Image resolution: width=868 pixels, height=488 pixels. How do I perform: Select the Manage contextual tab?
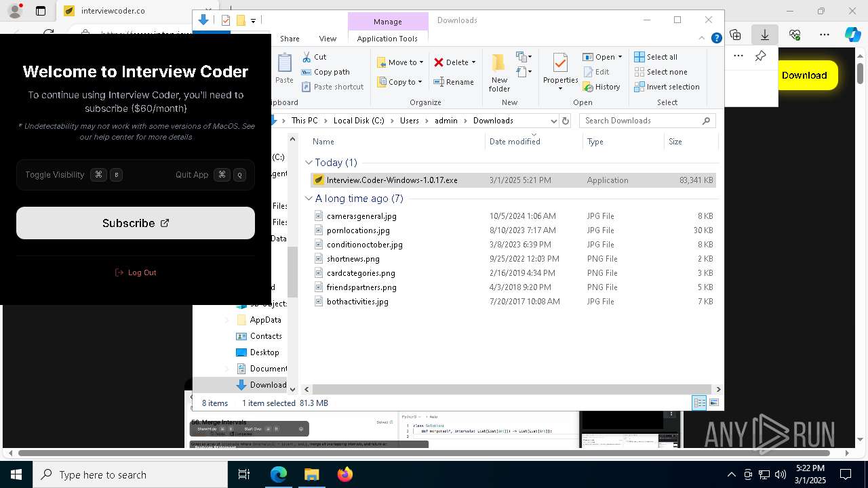pos(388,22)
